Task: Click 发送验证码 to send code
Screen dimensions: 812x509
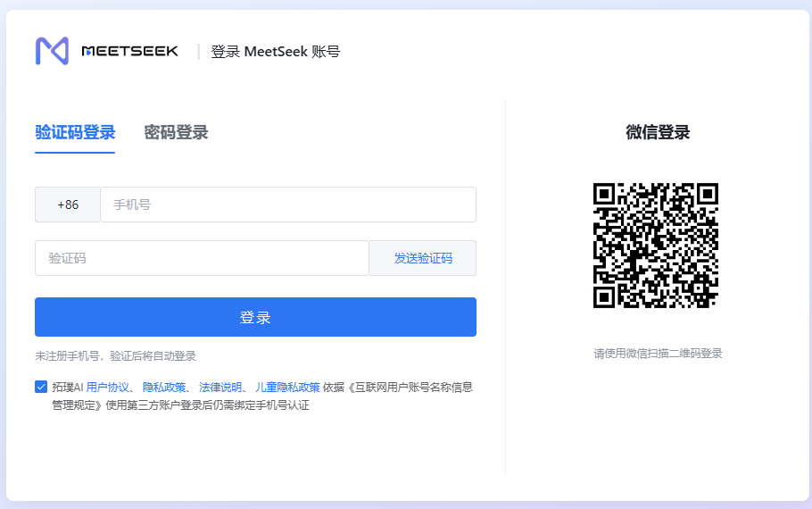Action: click(x=423, y=258)
